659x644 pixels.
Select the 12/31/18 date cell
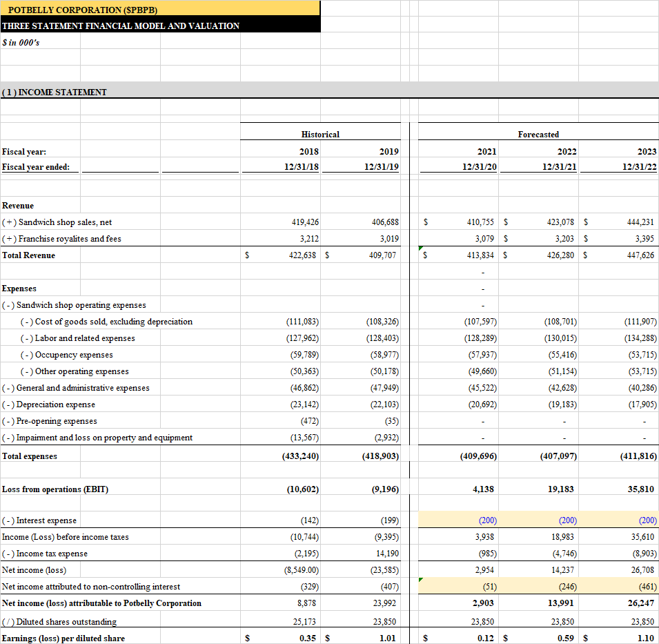click(280, 167)
